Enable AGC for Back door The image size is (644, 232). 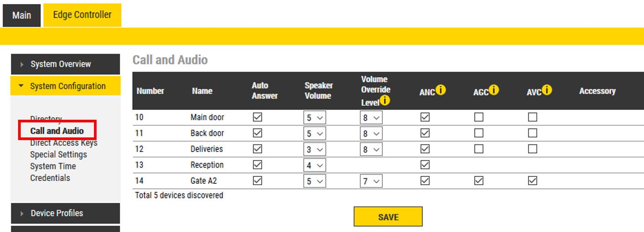pyautogui.click(x=479, y=133)
